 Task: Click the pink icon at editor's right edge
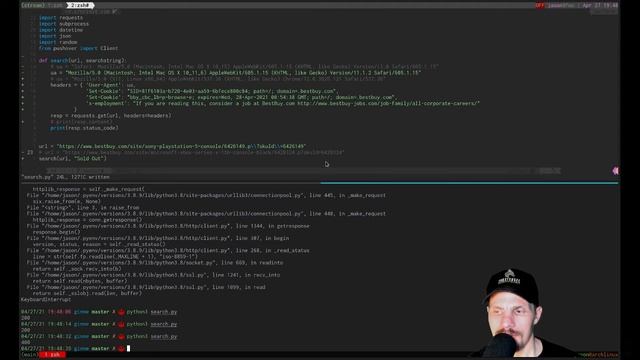pos(615,171)
